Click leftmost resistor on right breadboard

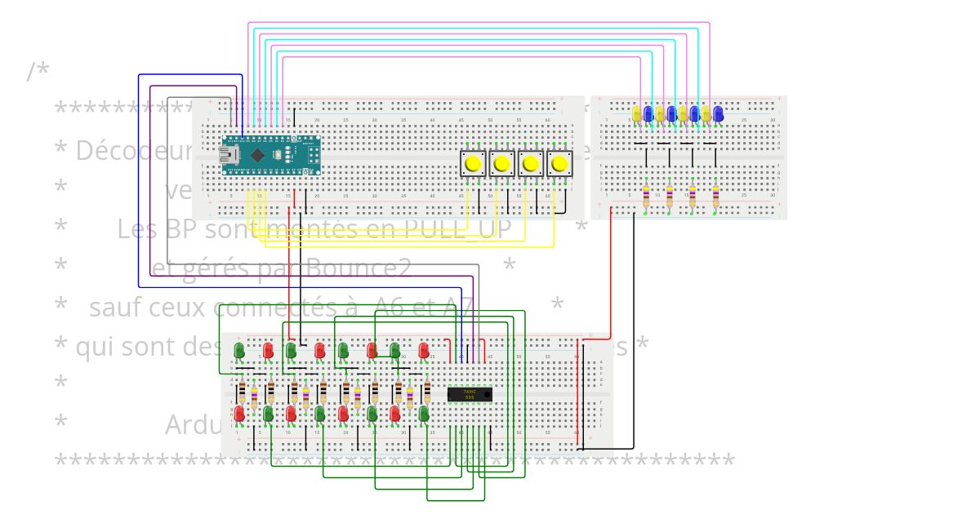click(647, 197)
